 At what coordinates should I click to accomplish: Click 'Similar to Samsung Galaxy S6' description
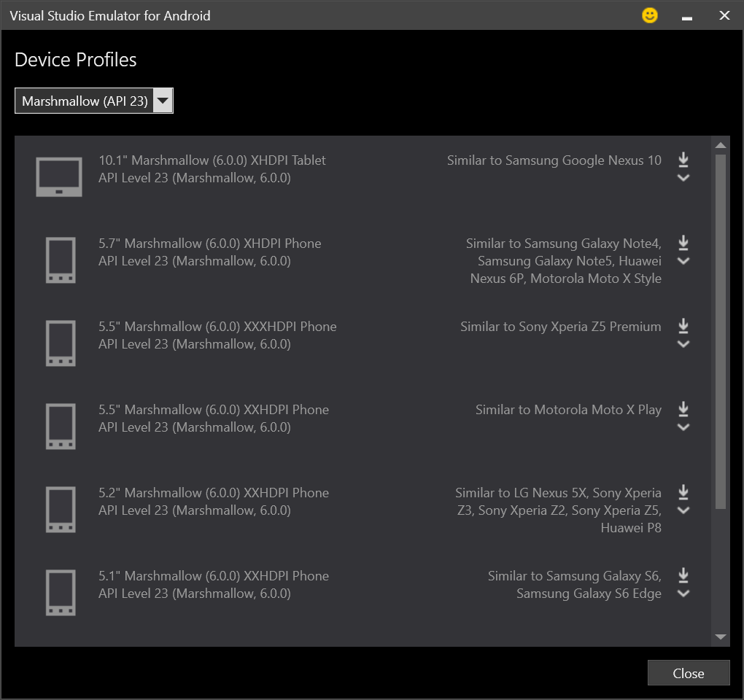coord(575,584)
